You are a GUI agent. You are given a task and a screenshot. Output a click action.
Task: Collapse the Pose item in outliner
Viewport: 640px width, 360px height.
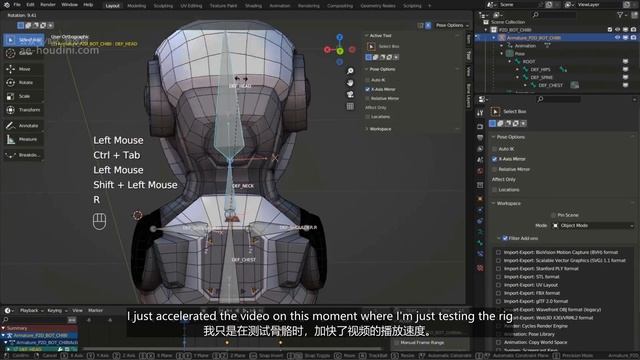click(x=502, y=54)
